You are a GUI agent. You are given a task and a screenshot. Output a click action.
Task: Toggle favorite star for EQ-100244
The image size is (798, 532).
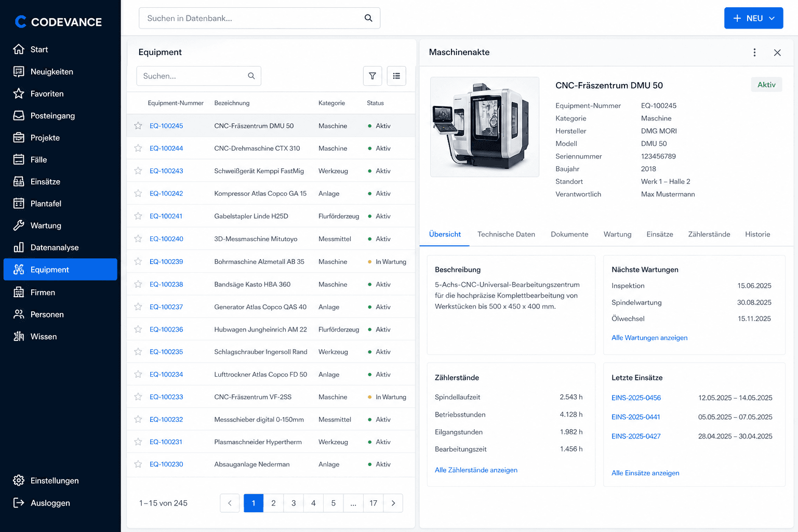(x=138, y=148)
